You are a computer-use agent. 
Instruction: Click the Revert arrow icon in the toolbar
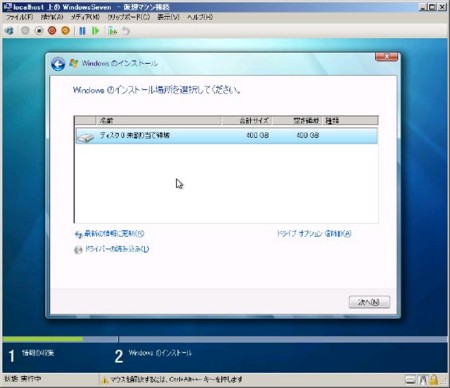[126, 31]
